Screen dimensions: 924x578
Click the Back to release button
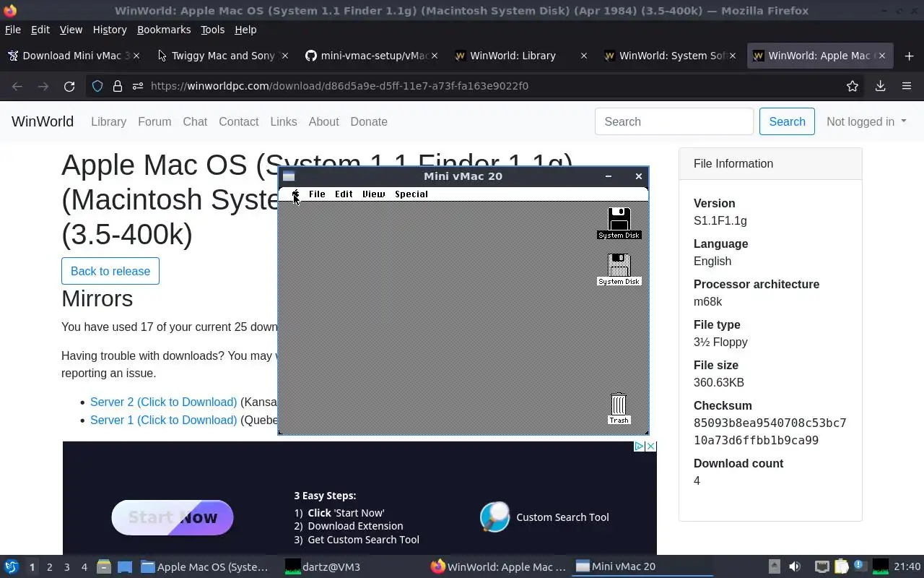click(110, 271)
